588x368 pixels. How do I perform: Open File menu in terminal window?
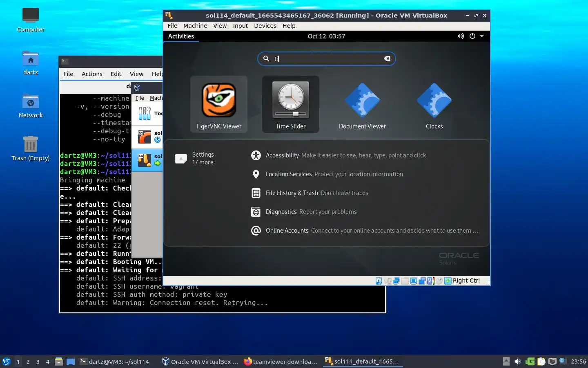pos(68,74)
